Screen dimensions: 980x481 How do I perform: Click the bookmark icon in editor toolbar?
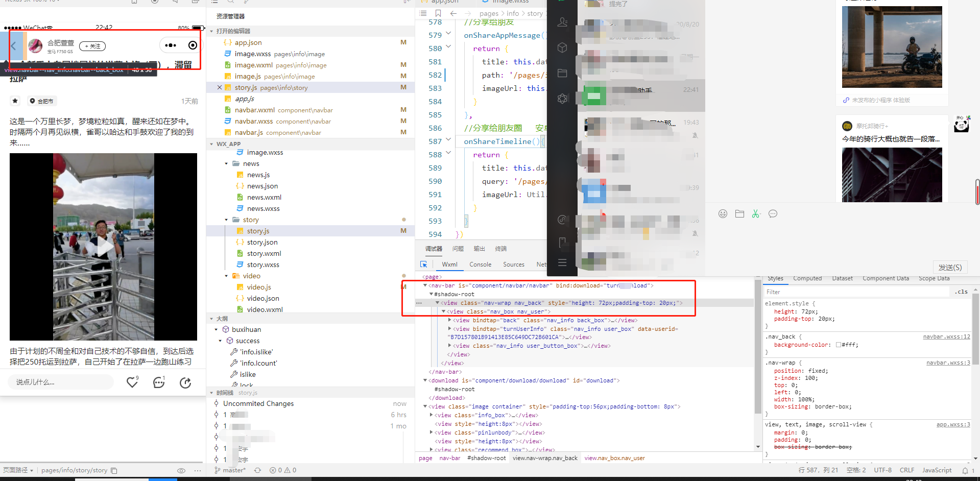438,13
